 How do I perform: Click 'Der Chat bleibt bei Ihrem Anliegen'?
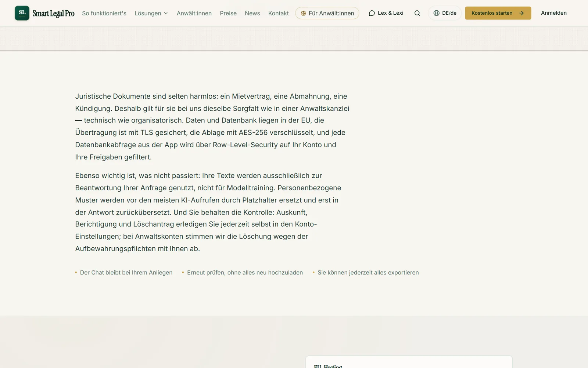click(126, 273)
